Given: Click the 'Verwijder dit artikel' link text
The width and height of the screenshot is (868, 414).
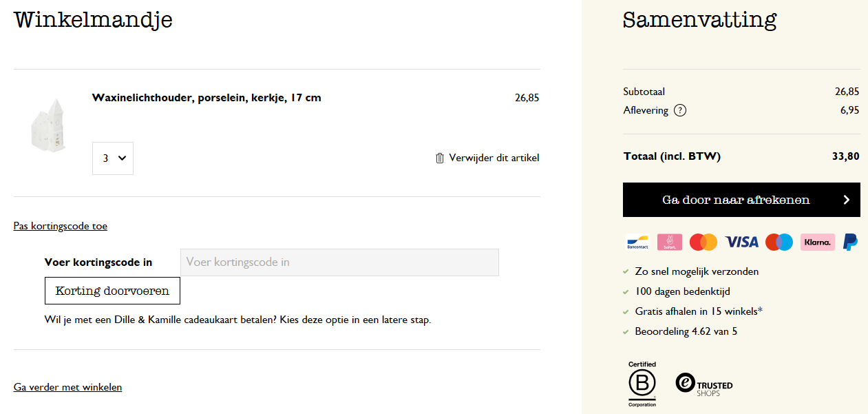Looking at the screenshot, I should (x=494, y=158).
